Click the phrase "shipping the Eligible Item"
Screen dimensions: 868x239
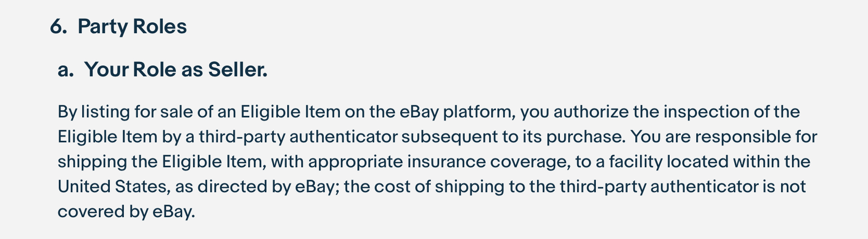point(161,162)
